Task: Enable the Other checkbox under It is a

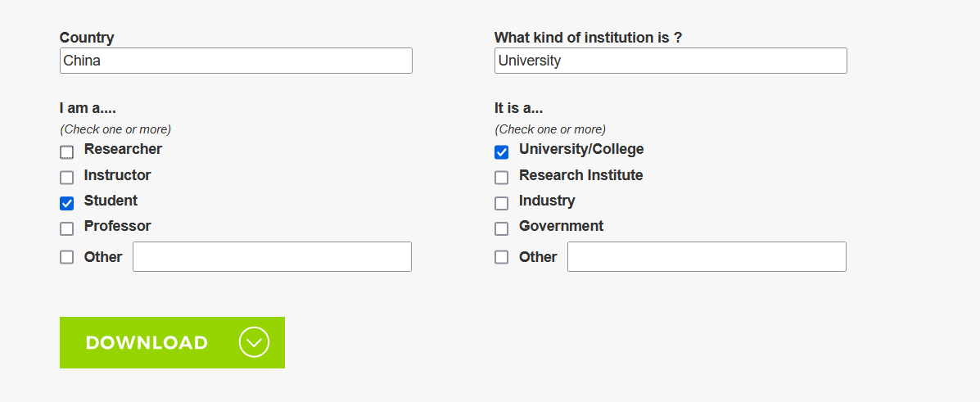Action: [501, 257]
